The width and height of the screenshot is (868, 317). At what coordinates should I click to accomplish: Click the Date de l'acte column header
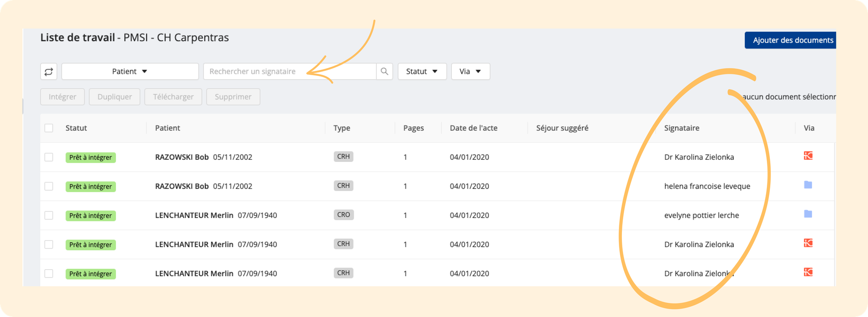tap(473, 128)
